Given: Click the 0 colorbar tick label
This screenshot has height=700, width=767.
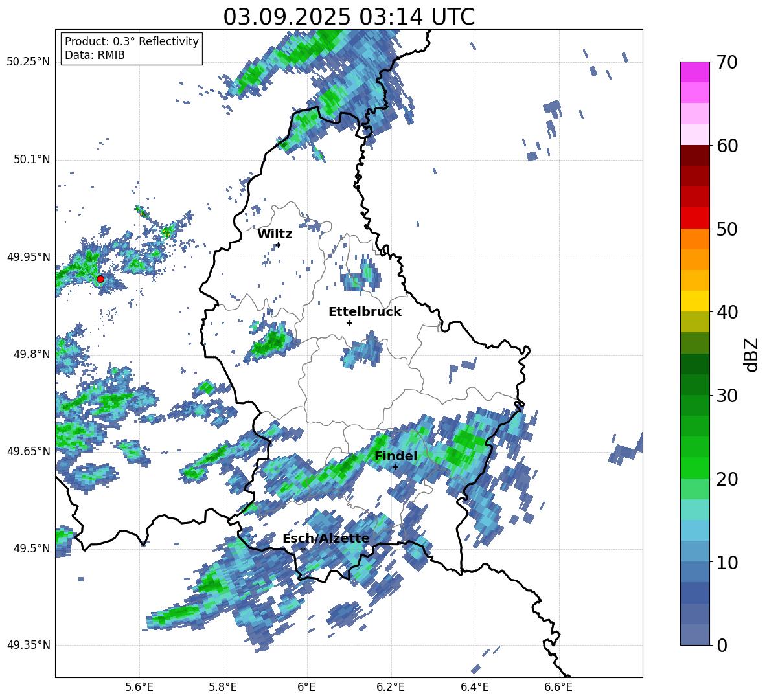Looking at the screenshot, I should click(x=722, y=645).
